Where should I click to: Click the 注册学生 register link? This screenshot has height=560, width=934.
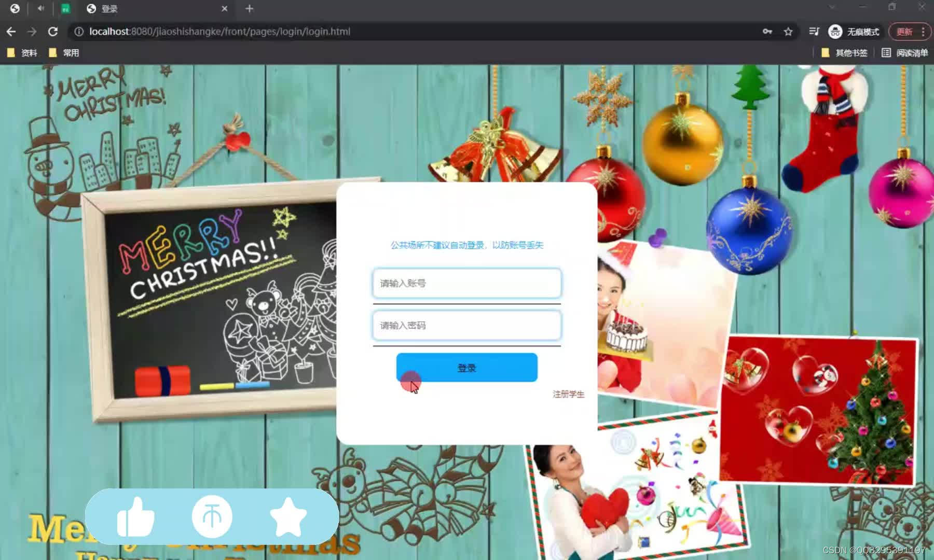point(568,394)
